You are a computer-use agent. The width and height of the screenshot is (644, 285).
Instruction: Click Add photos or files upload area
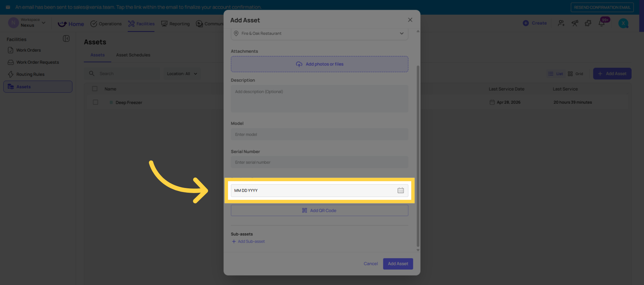pos(319,64)
